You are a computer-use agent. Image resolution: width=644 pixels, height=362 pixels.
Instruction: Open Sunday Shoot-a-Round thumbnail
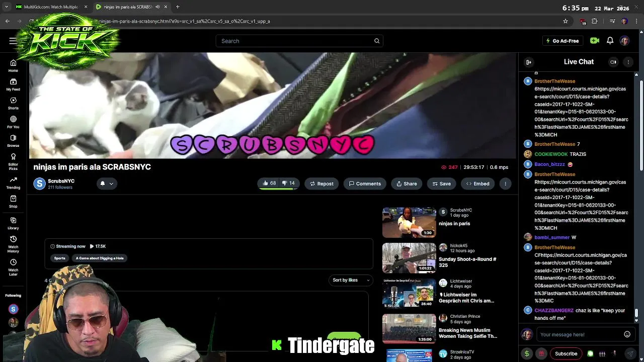409,258
